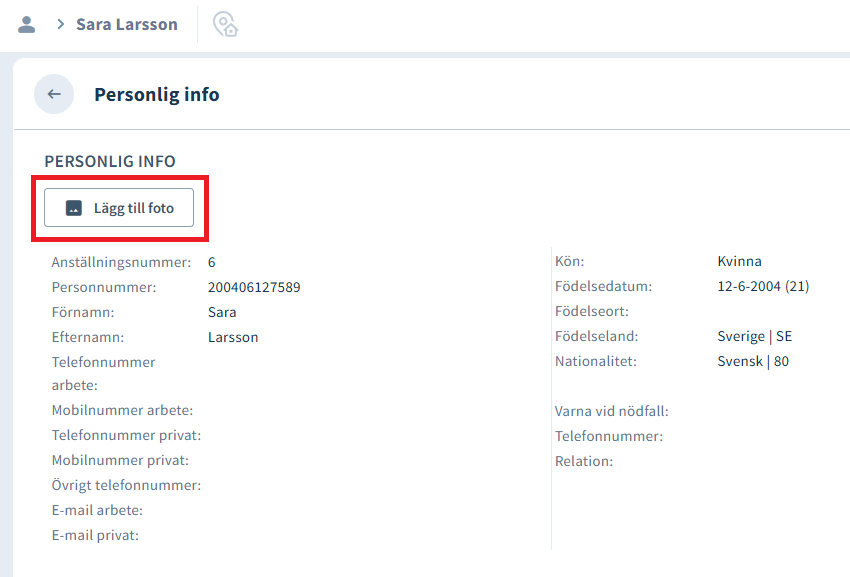Screen dimensions: 850x577
Task: Click the Lägg till foto button
Action: click(119, 208)
